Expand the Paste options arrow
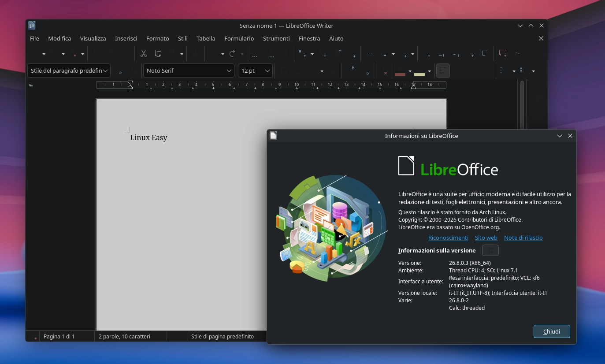 pyautogui.click(x=182, y=54)
